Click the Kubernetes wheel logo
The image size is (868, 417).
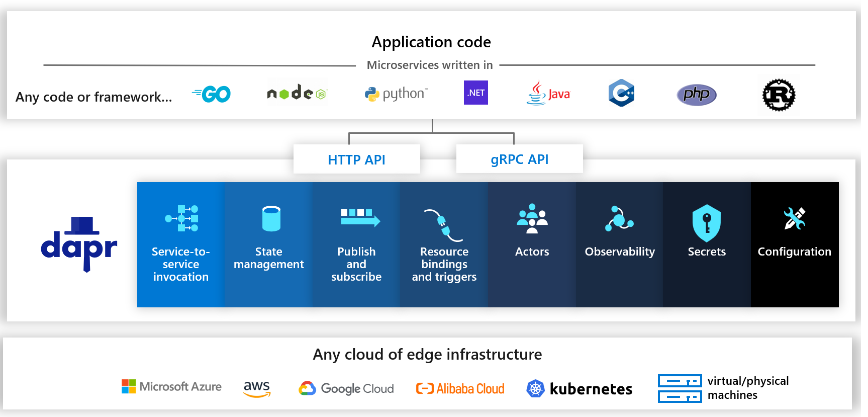(535, 388)
